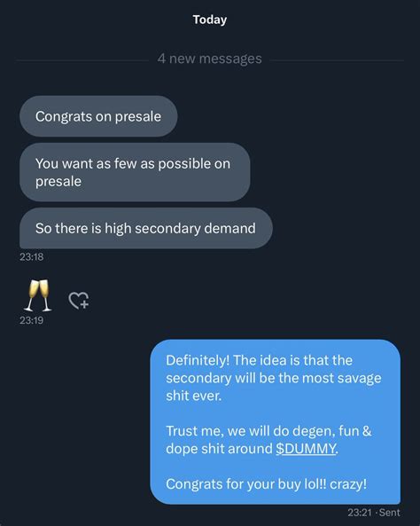Select "You want as few as possible" bubble
Image resolution: width=420 pixels, height=526 pixels.
(135, 172)
